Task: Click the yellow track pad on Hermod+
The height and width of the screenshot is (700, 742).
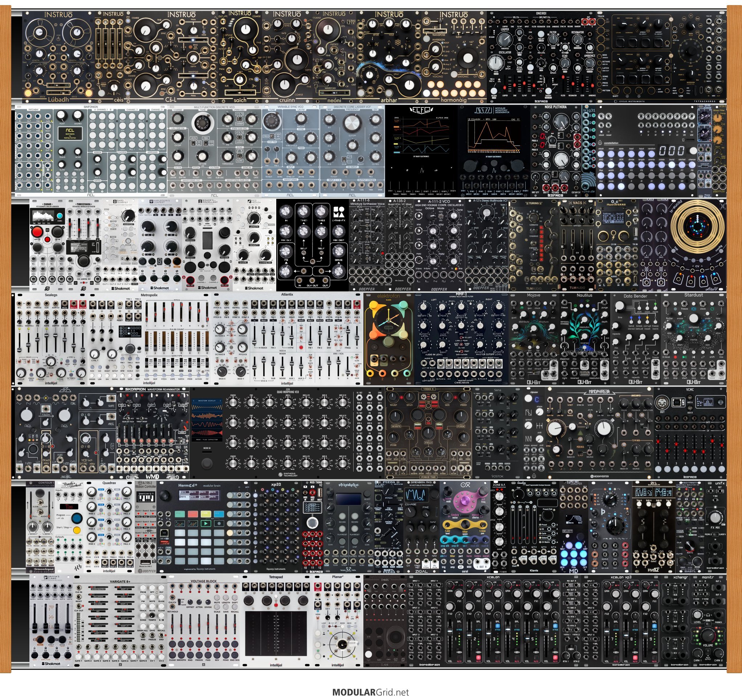Action: (x=206, y=514)
